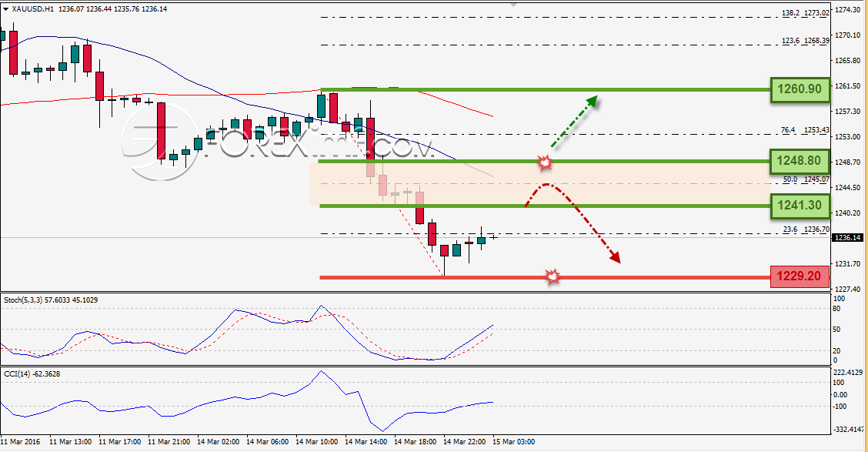Click the Stoch(5,3,3) indicator label

51,300
